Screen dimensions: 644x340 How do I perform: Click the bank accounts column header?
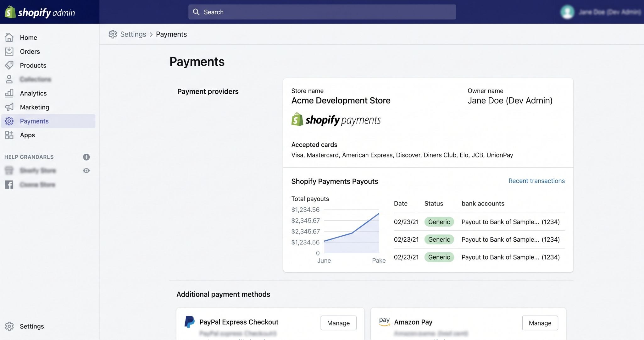tap(483, 203)
